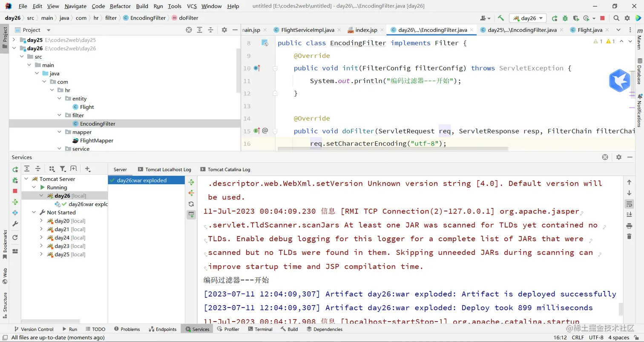Open Project panel options gear
This screenshot has width=644, height=342.
(x=224, y=30)
